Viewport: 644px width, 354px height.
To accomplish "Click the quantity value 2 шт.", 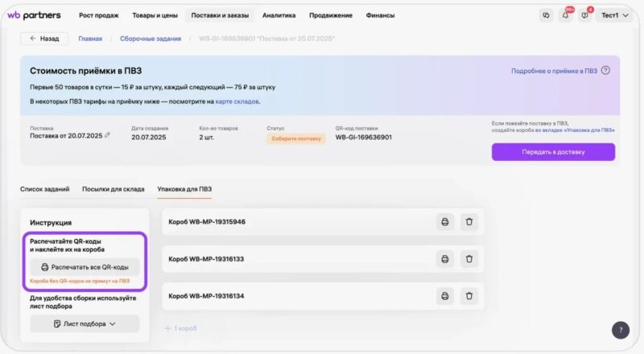I will (207, 137).
